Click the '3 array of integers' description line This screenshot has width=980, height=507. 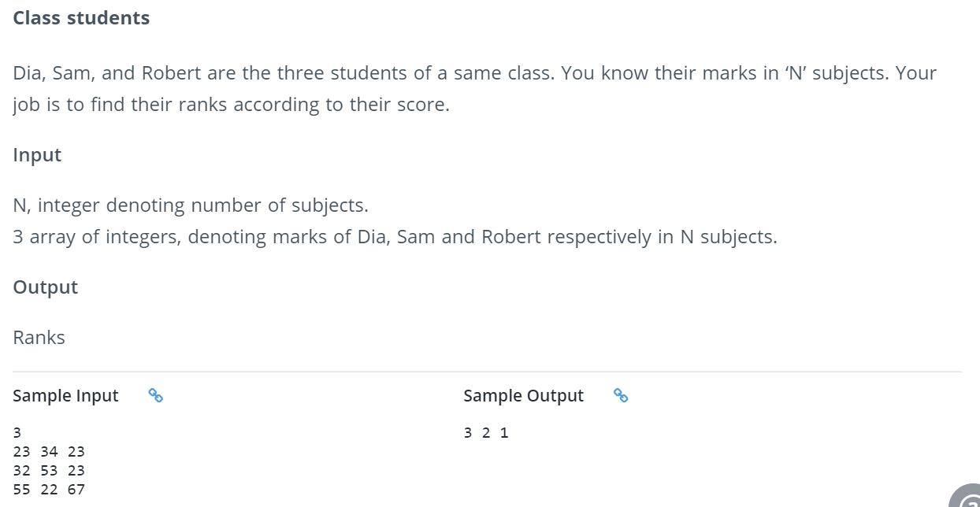[x=395, y=237]
